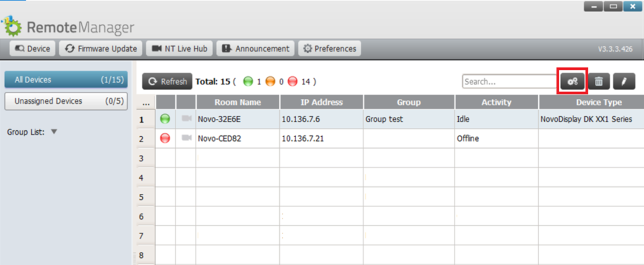Open device settings gears icon
Image resolution: width=644 pixels, height=265 pixels.
click(x=572, y=81)
